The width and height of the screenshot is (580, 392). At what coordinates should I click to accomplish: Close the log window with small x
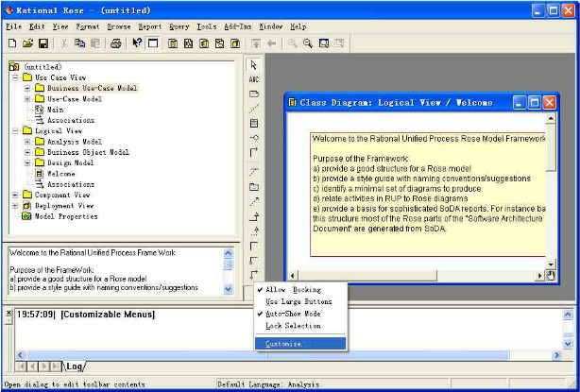tap(9, 313)
